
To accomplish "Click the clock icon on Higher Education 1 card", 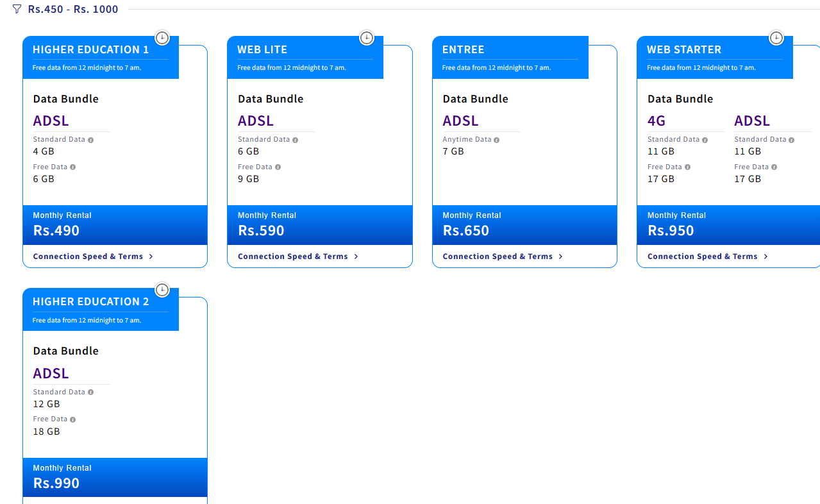I will pos(162,38).
